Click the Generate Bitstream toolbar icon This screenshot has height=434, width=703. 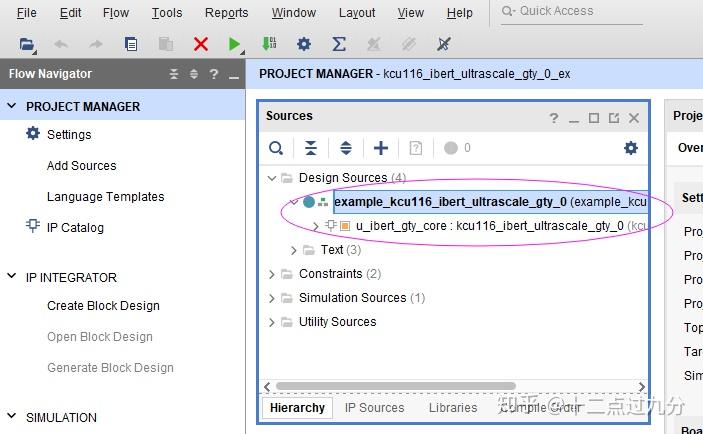(x=269, y=44)
